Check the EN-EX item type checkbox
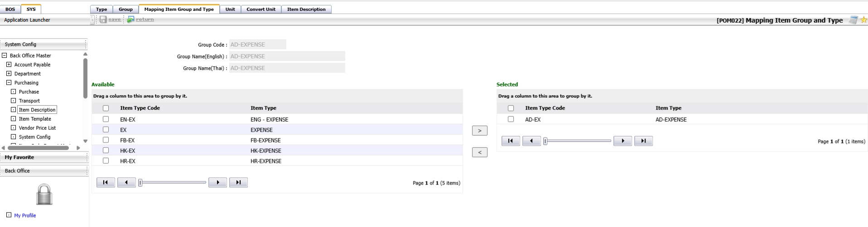The image size is (868, 227). pyautogui.click(x=106, y=119)
